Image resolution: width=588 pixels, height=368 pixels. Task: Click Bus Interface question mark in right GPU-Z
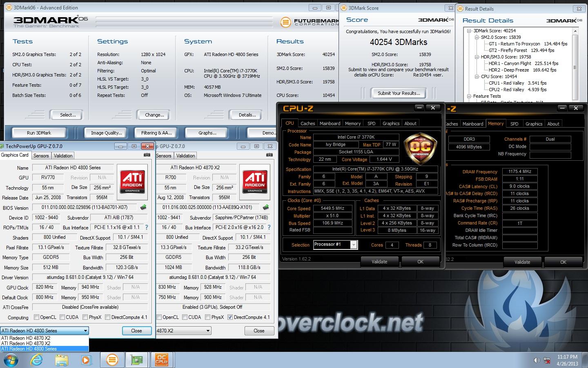269,227
